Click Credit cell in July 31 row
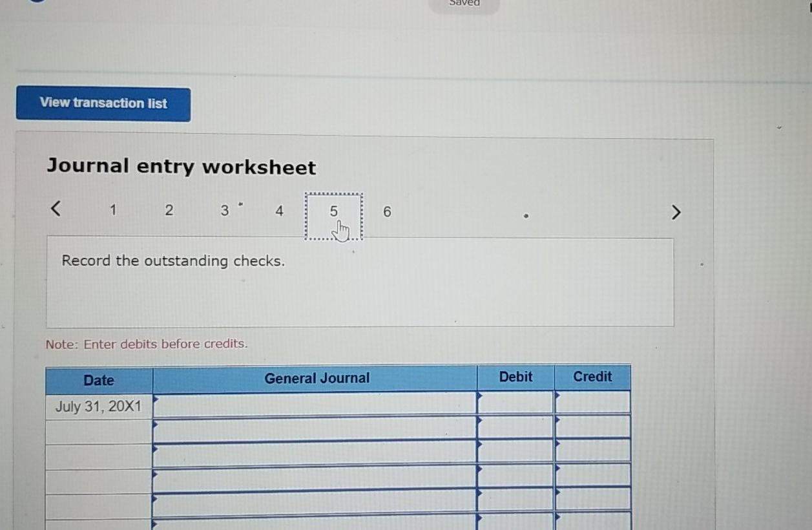This screenshot has height=530, width=812. click(592, 401)
